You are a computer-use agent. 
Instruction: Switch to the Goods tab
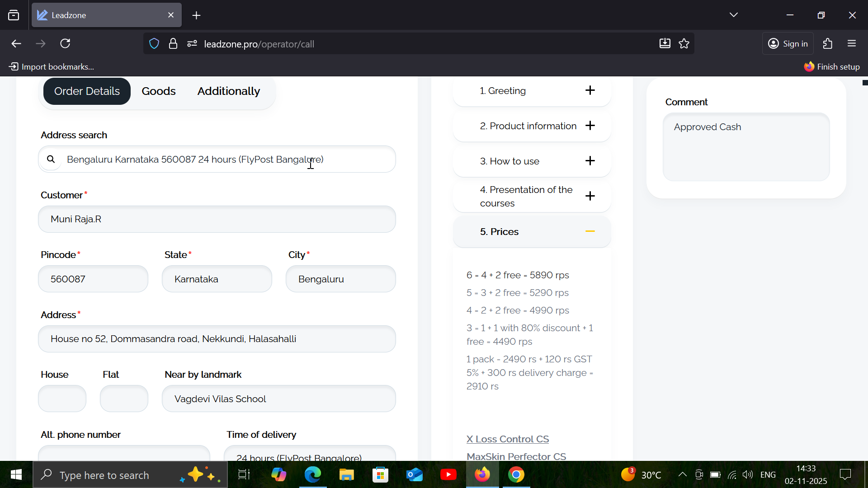click(x=158, y=91)
